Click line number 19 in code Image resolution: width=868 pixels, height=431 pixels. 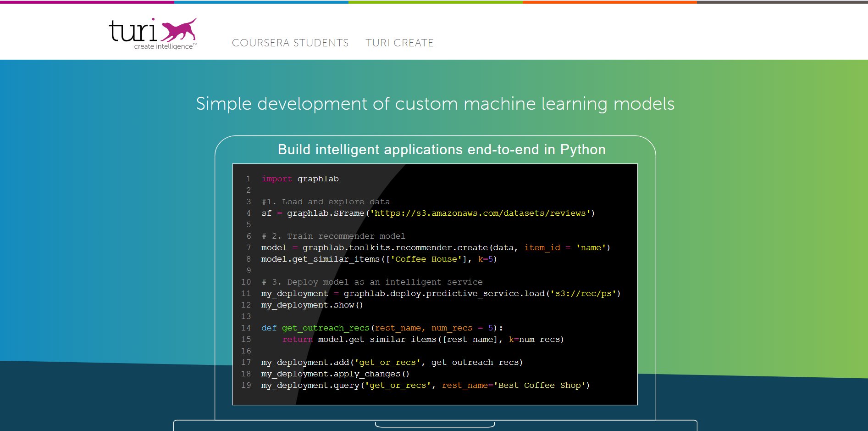[x=246, y=385]
